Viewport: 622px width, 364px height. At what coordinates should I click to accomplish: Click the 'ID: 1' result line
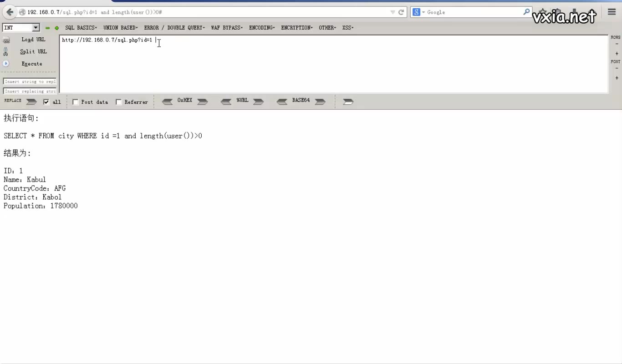coord(13,171)
